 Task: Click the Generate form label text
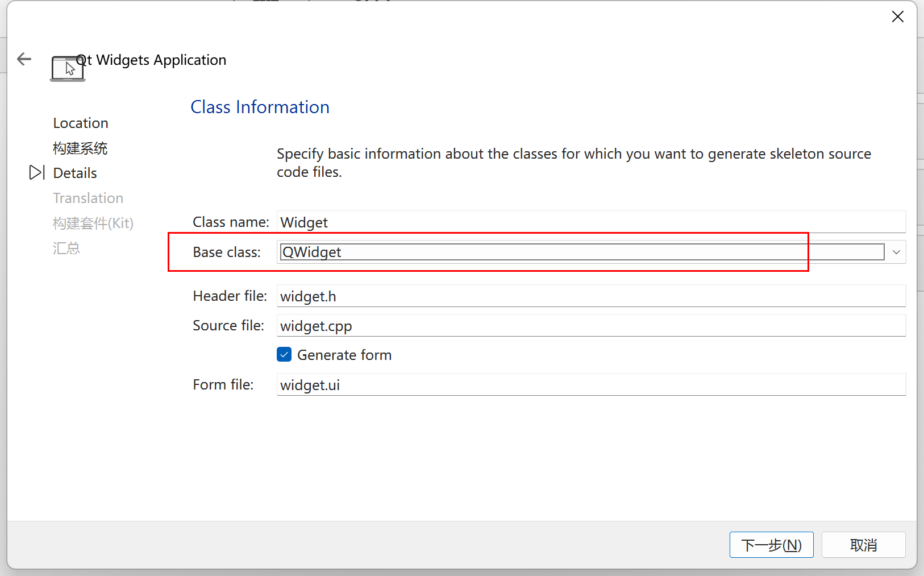click(344, 355)
